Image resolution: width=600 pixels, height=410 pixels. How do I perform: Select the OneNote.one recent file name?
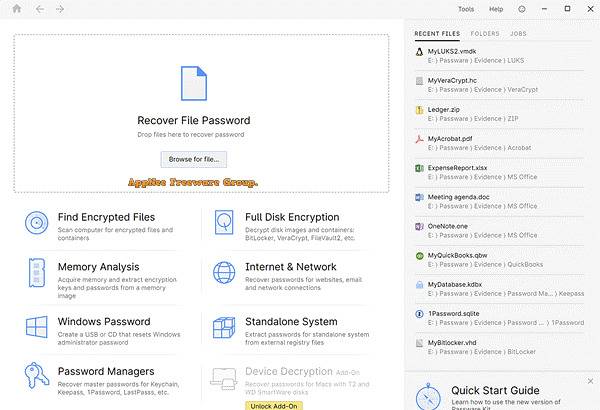(x=448, y=226)
